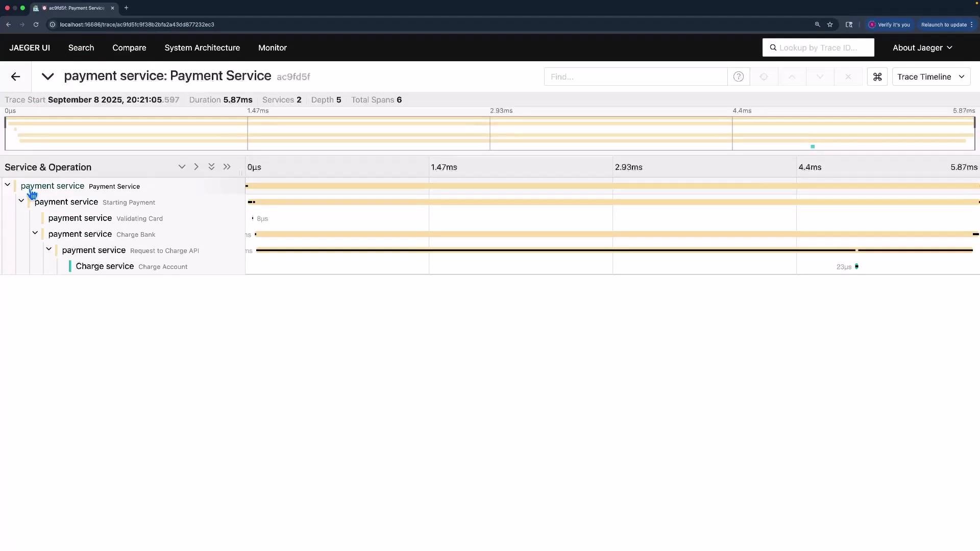
Task: Reload the page in browser toolbar
Action: (x=36, y=24)
